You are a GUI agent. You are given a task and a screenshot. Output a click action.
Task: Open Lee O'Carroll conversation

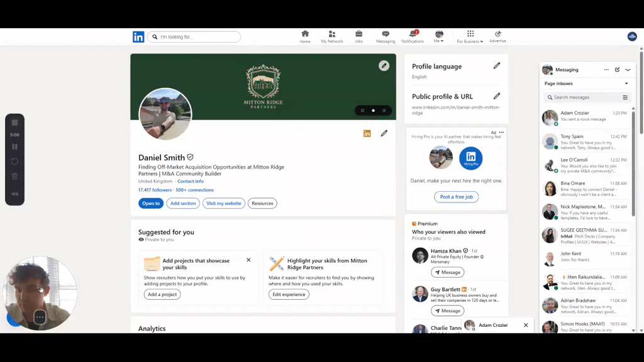click(x=586, y=165)
